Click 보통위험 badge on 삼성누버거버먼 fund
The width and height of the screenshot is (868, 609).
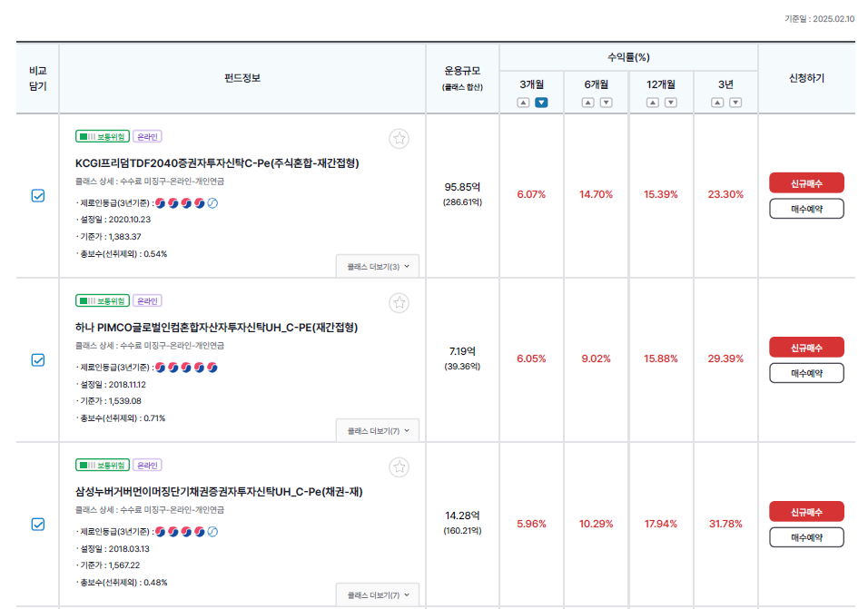[103, 466]
